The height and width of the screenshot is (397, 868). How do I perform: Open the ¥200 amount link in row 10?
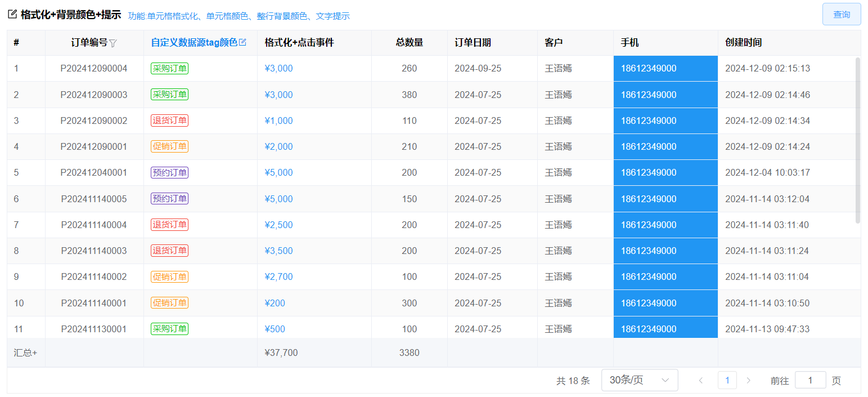coord(275,303)
